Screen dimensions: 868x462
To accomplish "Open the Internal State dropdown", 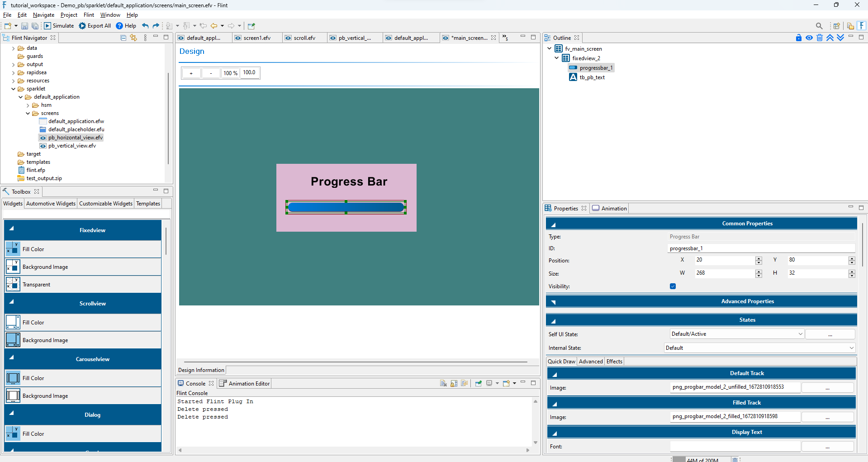I will pos(759,348).
